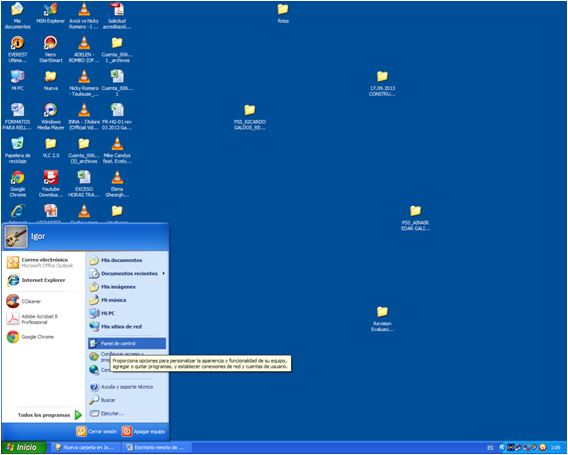This screenshot has height=455, width=568.
Task: Open Buscar from the Start menu
Action: click(127, 400)
